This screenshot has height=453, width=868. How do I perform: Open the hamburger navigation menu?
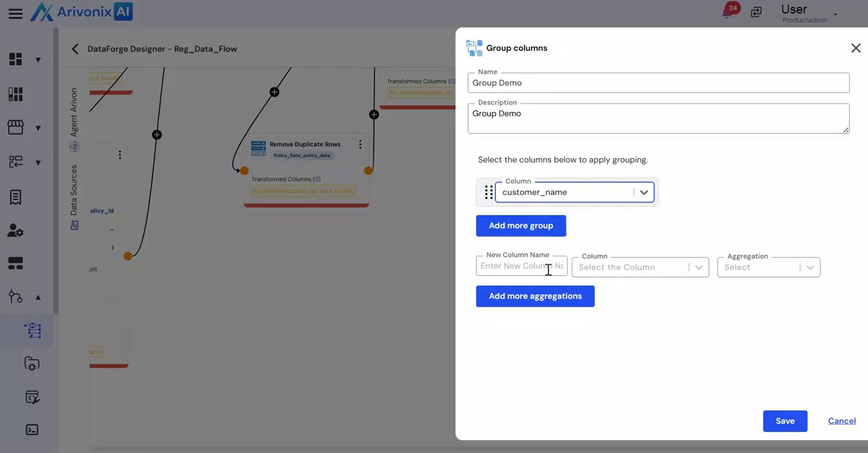click(15, 14)
